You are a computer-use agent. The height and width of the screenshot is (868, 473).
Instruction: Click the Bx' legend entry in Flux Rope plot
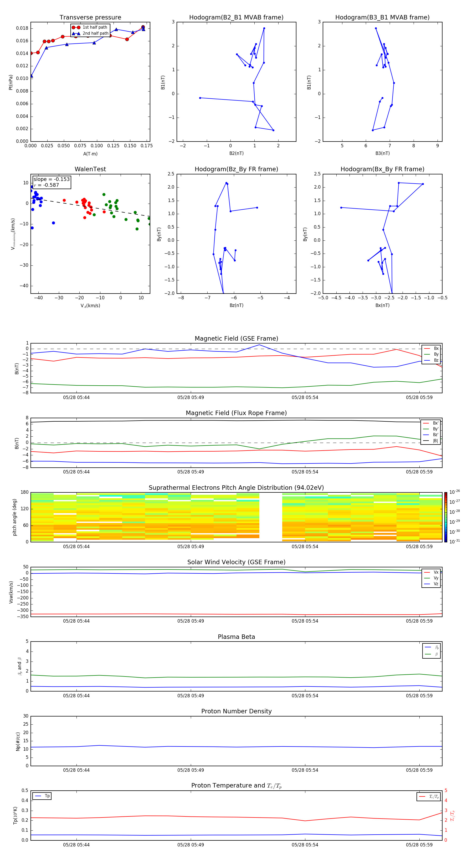tap(431, 423)
